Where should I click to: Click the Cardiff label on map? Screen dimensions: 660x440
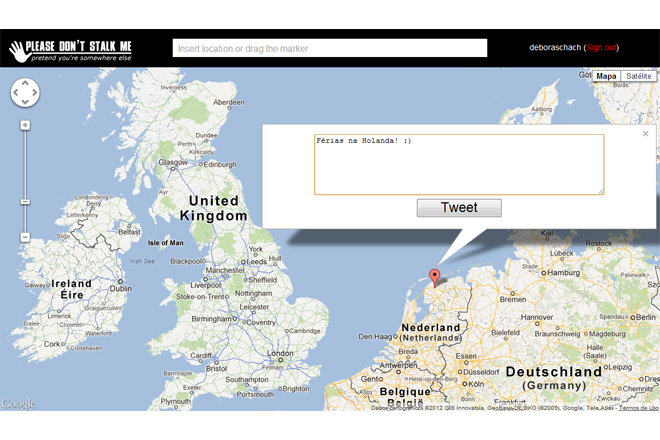(201, 355)
